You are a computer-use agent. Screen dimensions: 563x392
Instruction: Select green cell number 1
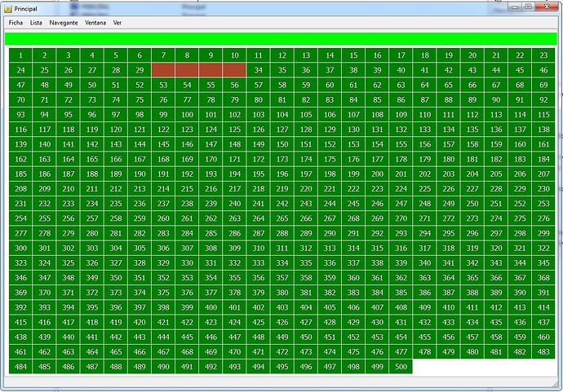pos(20,55)
